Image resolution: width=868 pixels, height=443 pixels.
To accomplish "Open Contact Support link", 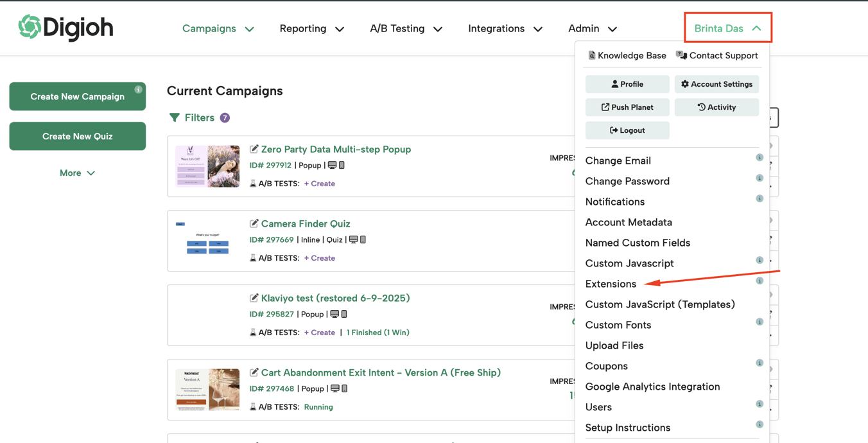I will [x=717, y=55].
